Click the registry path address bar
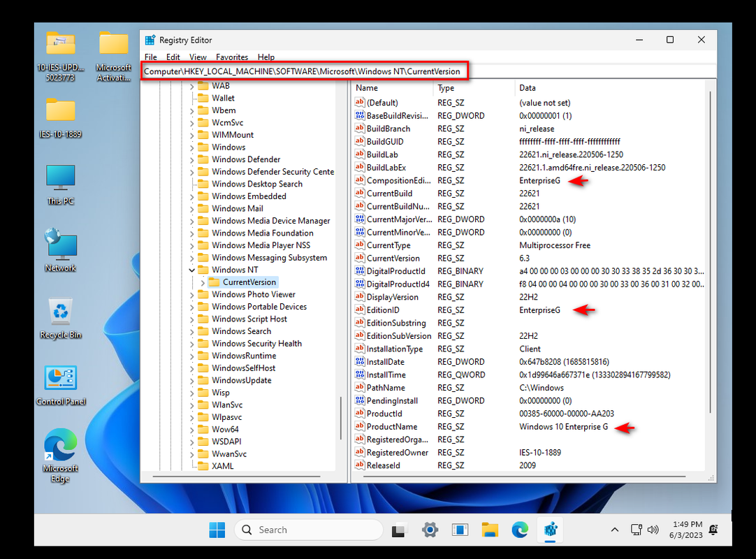This screenshot has width=756, height=559. [x=428, y=71]
